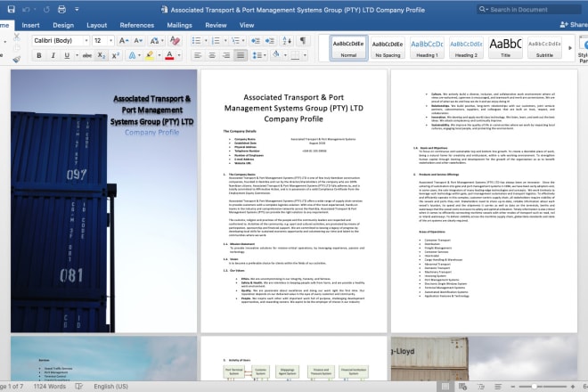Clear all formatting with the eraser A icon
588x392 pixels.
(x=175, y=40)
